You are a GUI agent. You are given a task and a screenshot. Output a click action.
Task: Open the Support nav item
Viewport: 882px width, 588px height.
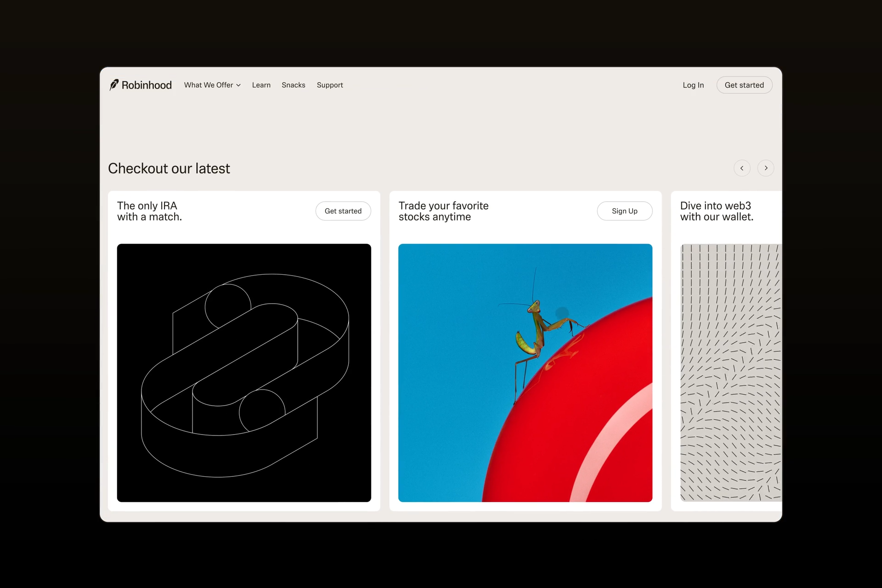coord(330,85)
